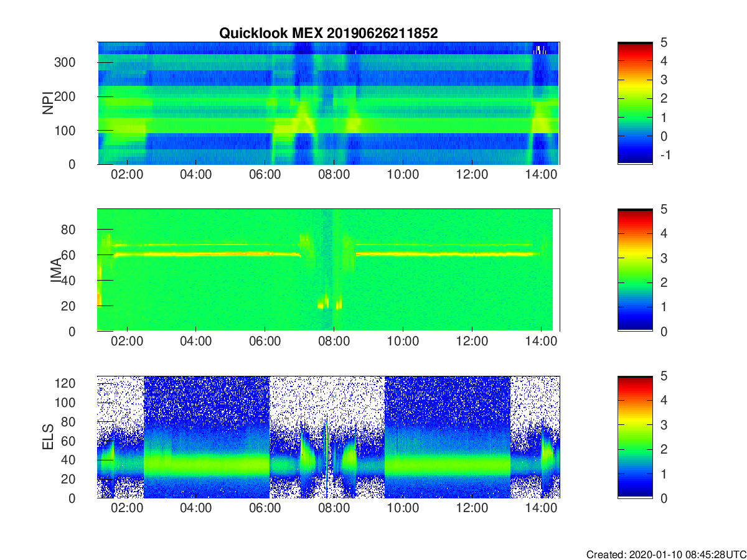
Task: Click 06:00 time label under NPI plot
Action: (x=265, y=176)
